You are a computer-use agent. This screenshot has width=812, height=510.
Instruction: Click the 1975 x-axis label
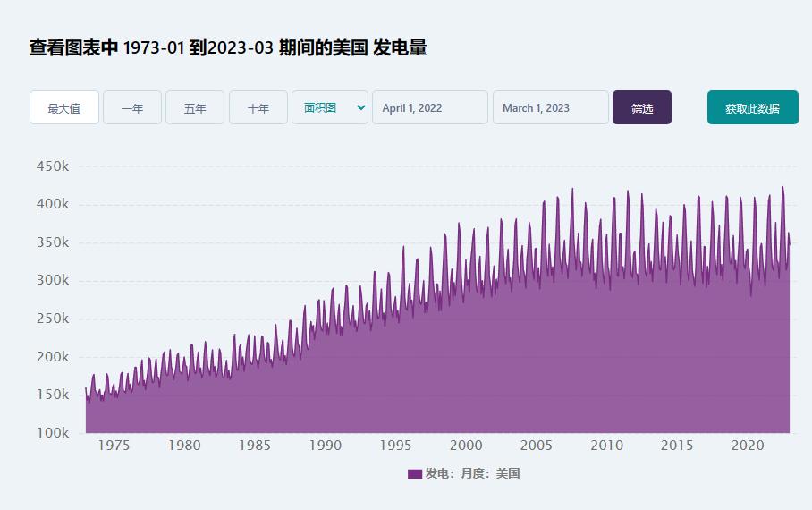[x=114, y=446]
